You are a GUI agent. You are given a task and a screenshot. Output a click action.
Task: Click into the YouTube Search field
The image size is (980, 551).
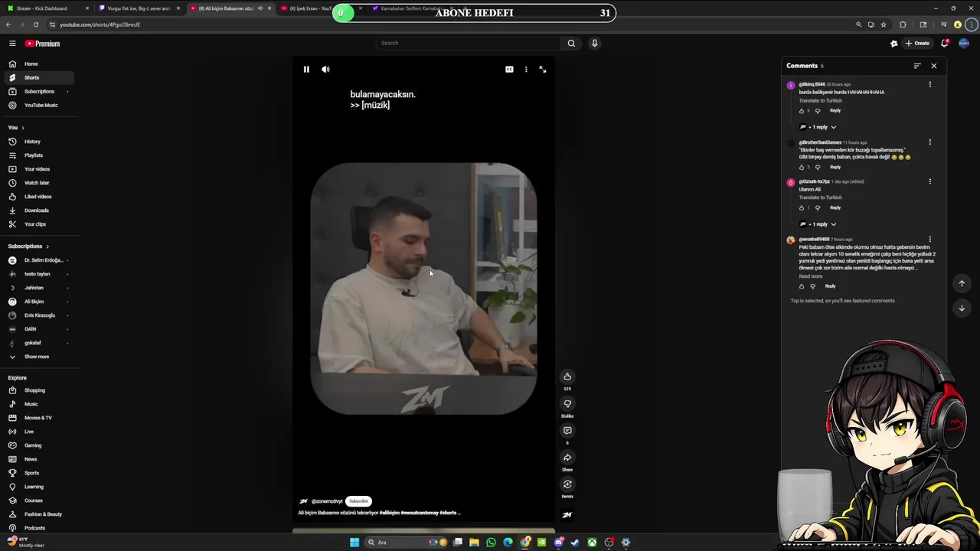[469, 43]
